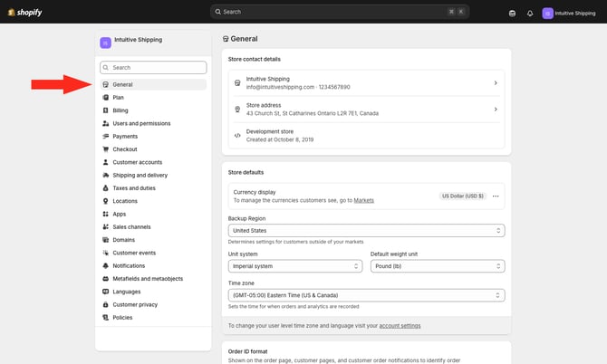
Task: Open the Unit system dropdown
Action: [x=295, y=266]
